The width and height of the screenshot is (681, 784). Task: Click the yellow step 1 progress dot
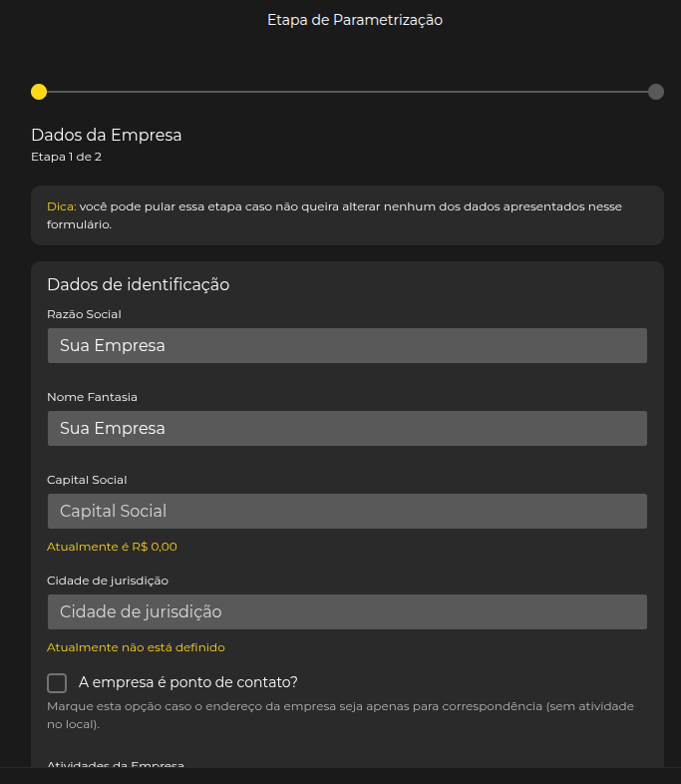(39, 92)
